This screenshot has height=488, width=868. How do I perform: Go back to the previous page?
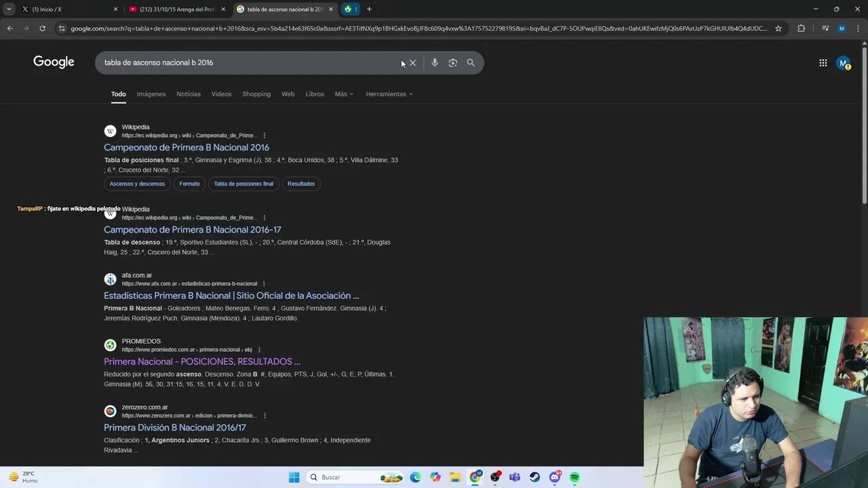(x=9, y=28)
